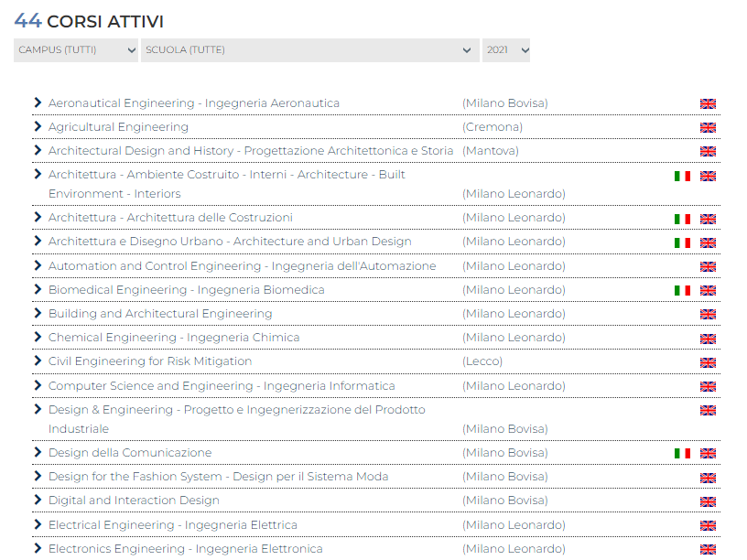This screenshot has width=747, height=560.
Task: Open Computer Science and Engineering course link
Action: point(222,386)
